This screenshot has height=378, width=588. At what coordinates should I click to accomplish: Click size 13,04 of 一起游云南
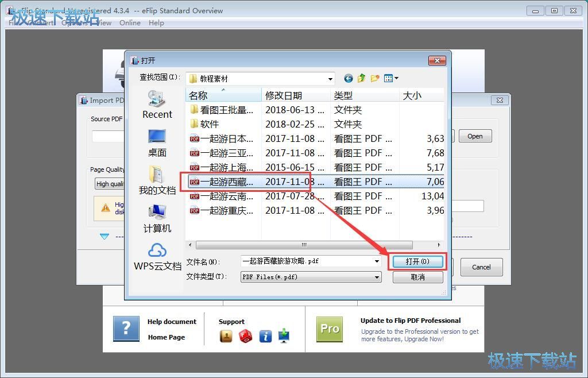(432, 196)
